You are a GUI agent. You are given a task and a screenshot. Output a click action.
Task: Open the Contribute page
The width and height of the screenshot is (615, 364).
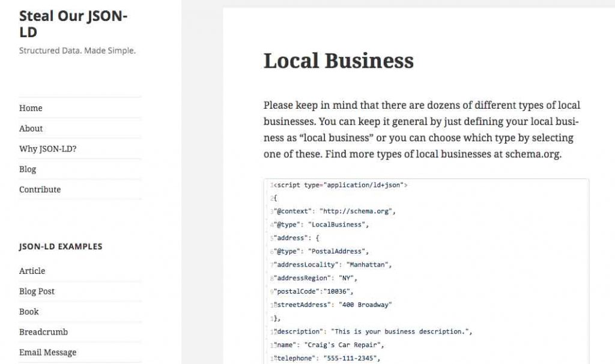[x=40, y=190]
